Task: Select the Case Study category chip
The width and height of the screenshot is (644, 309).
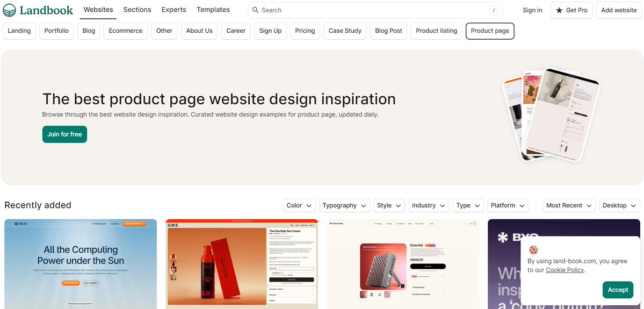Action: coord(345,31)
